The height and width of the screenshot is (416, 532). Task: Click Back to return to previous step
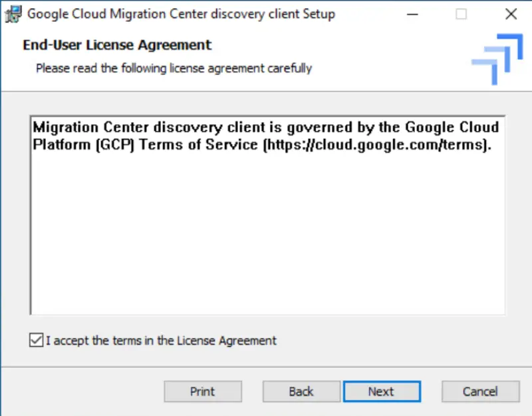click(301, 391)
